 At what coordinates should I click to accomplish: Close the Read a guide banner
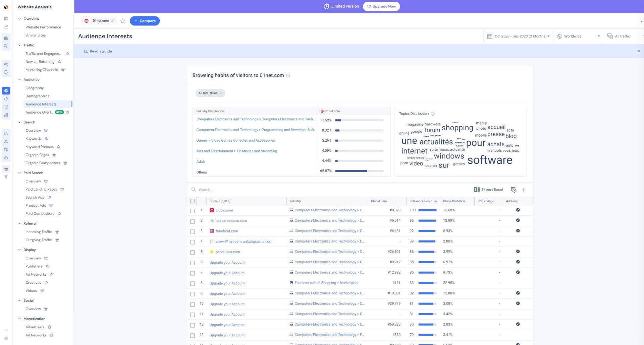click(639, 51)
